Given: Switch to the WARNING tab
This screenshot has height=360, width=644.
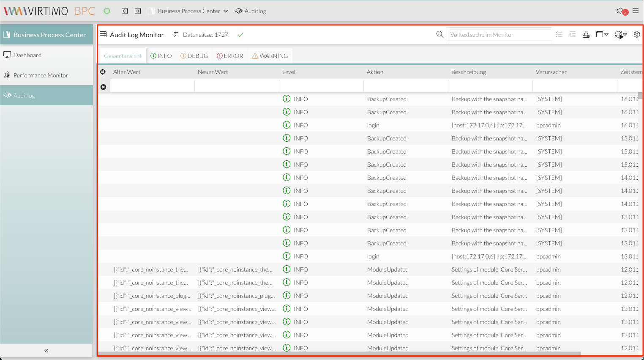Looking at the screenshot, I should coord(270,56).
